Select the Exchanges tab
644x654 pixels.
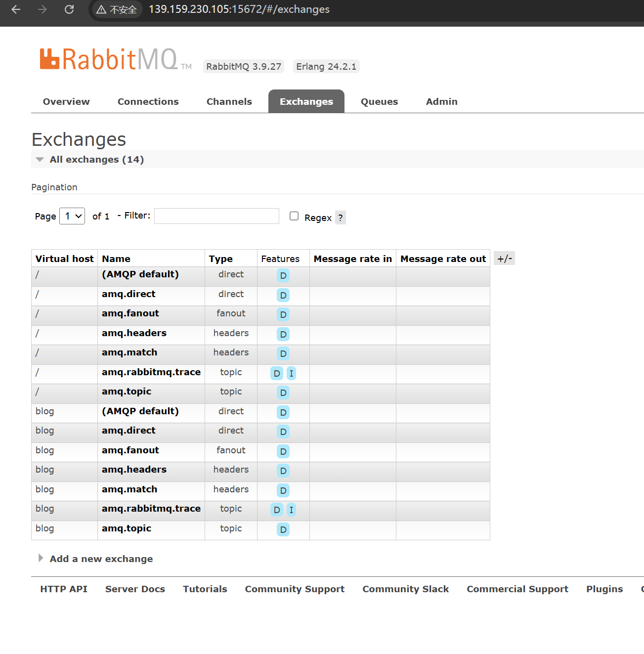point(306,101)
